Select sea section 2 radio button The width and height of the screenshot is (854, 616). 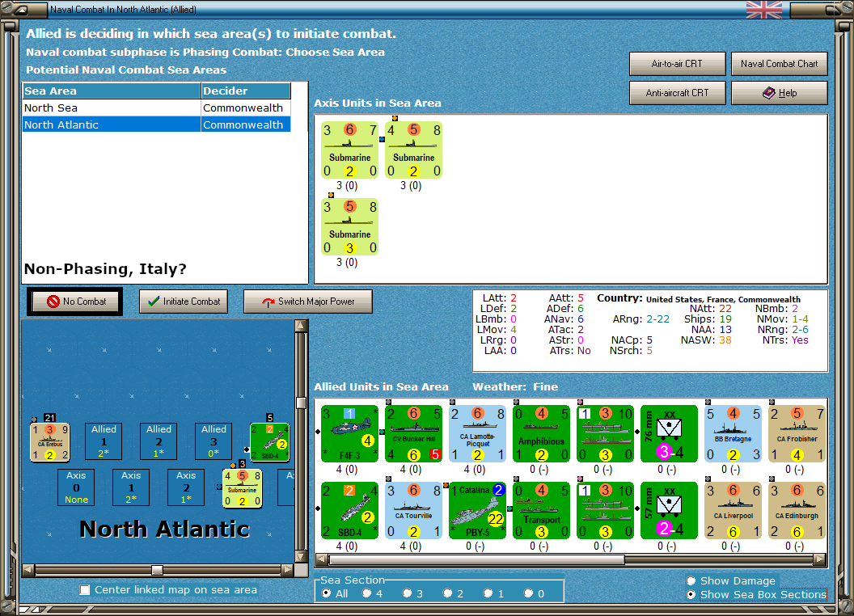tap(447, 593)
